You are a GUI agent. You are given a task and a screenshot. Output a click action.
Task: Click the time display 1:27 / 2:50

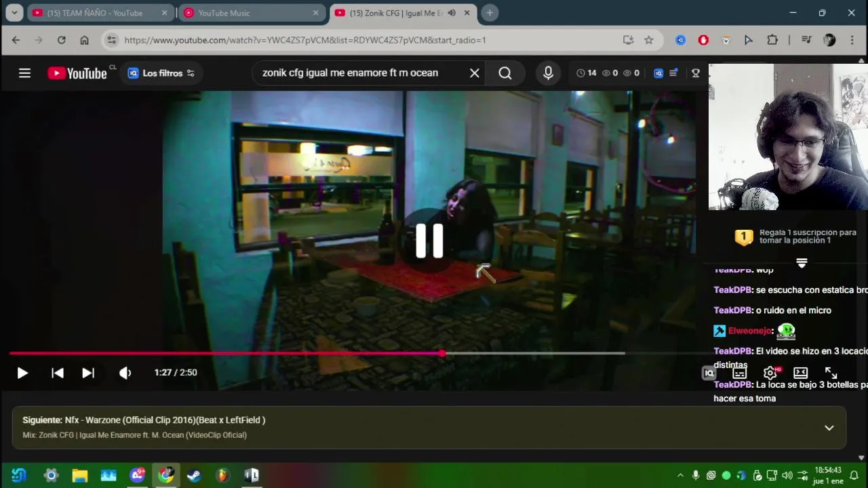[176, 373]
